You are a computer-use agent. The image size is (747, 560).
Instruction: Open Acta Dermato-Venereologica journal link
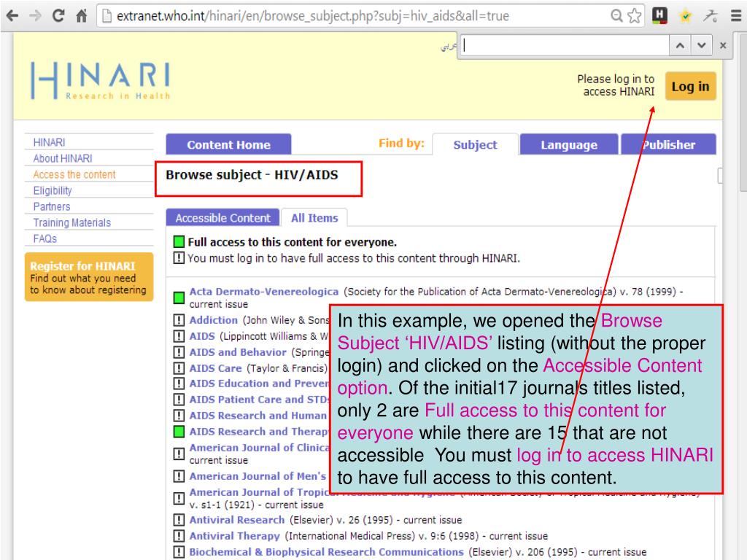[x=264, y=292]
